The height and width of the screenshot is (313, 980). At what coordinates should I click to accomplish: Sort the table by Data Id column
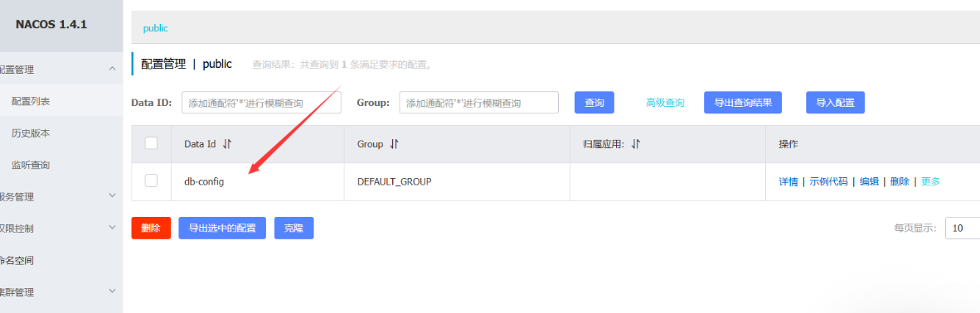227,144
